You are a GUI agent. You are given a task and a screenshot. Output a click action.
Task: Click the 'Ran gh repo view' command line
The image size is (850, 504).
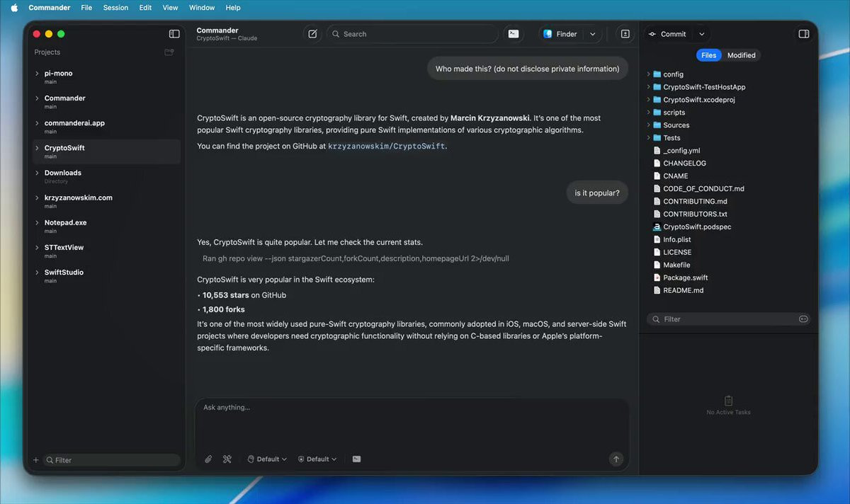pos(356,258)
